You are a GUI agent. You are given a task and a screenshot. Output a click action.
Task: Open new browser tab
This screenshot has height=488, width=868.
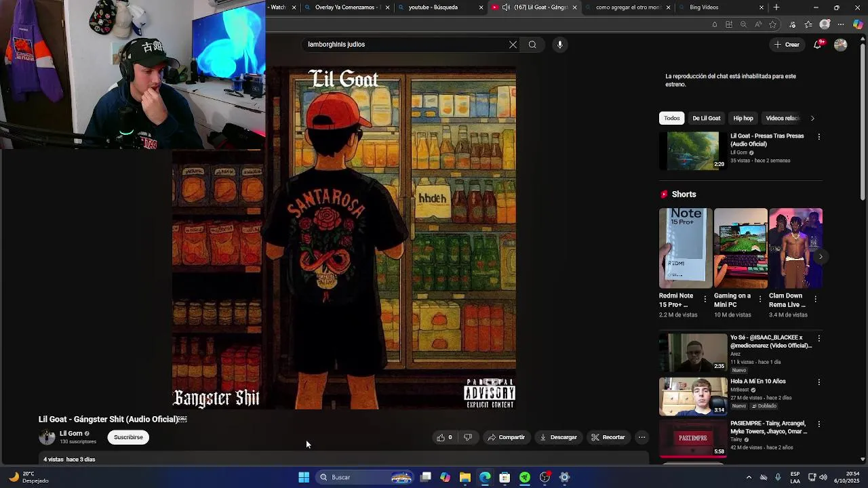coord(776,7)
